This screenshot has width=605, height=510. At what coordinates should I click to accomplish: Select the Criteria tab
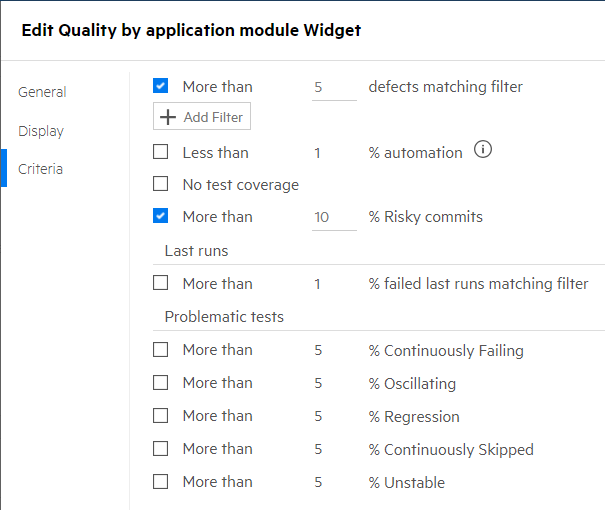coord(41,169)
